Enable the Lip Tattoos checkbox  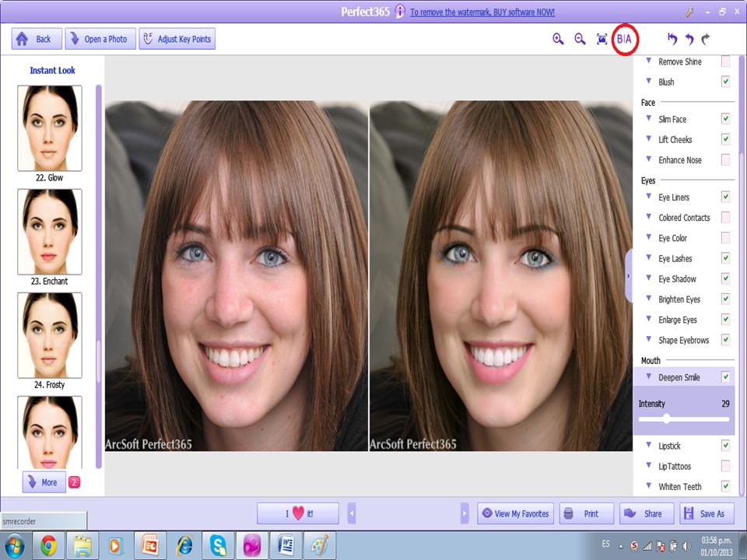coord(725,466)
